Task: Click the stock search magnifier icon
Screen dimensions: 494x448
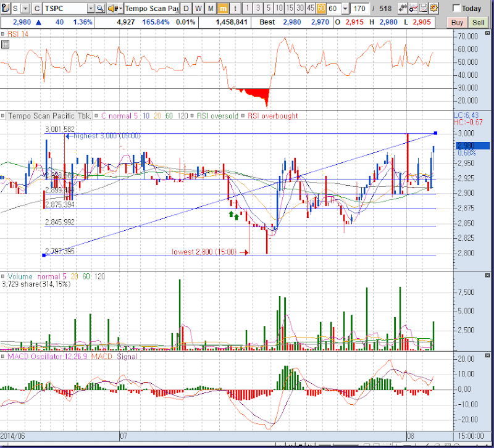Action: [x=100, y=9]
